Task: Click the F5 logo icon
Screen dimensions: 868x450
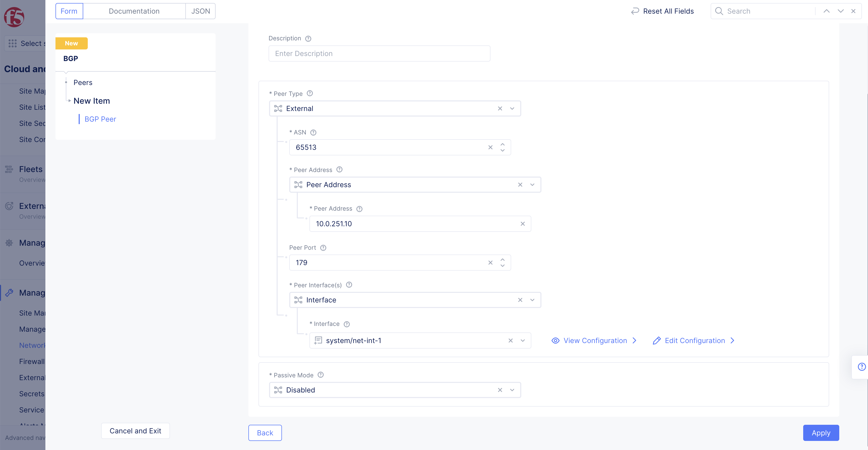Action: 14,17
